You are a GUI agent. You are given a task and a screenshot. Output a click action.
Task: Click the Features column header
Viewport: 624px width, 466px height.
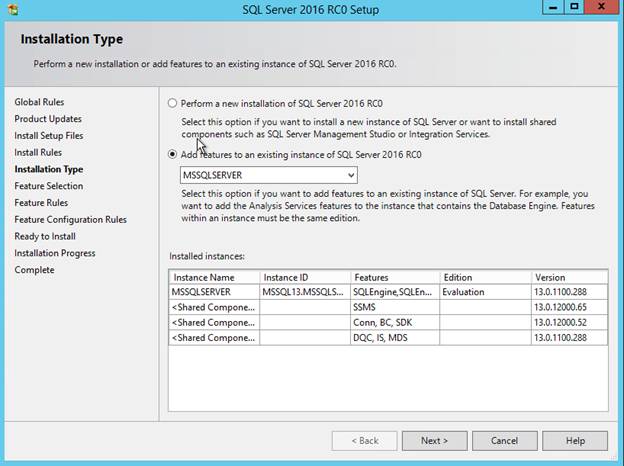pyautogui.click(x=395, y=277)
